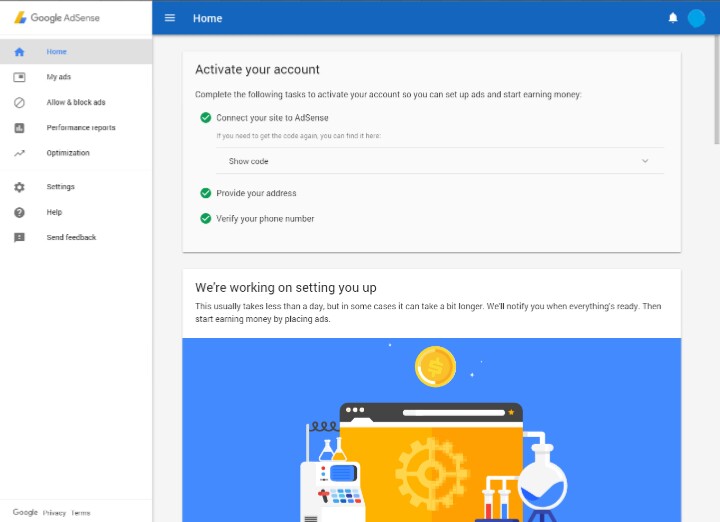
Task: Click the Send feedback icon
Action: pos(19,237)
